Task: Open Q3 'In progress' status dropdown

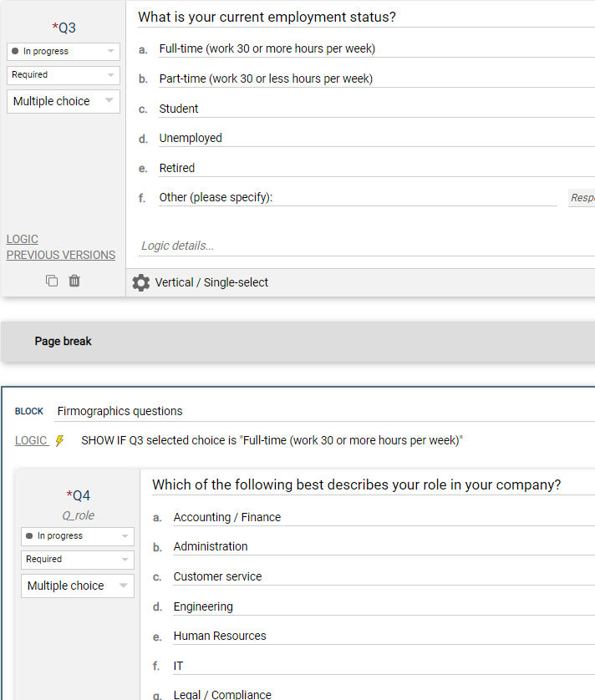Action: pos(64,52)
